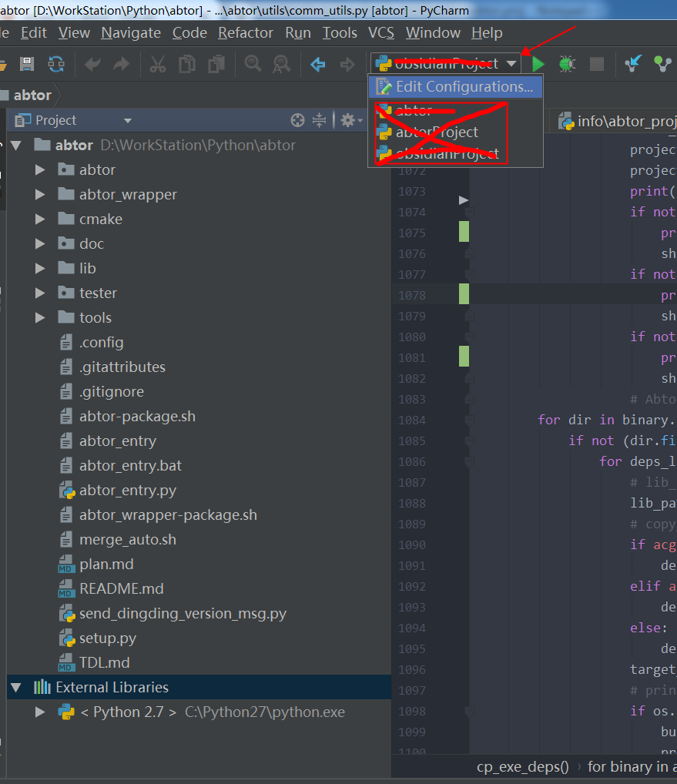This screenshot has width=677, height=784.
Task: Open the Help menu
Action: coord(487,33)
